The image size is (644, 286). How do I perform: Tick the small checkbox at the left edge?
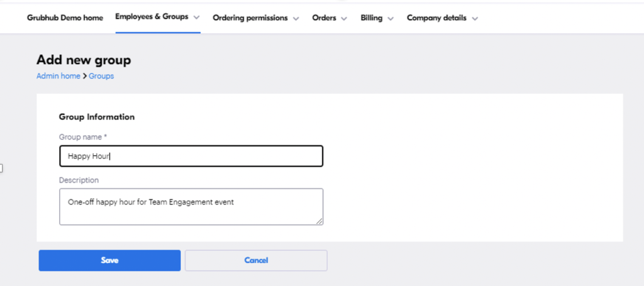click(1, 168)
